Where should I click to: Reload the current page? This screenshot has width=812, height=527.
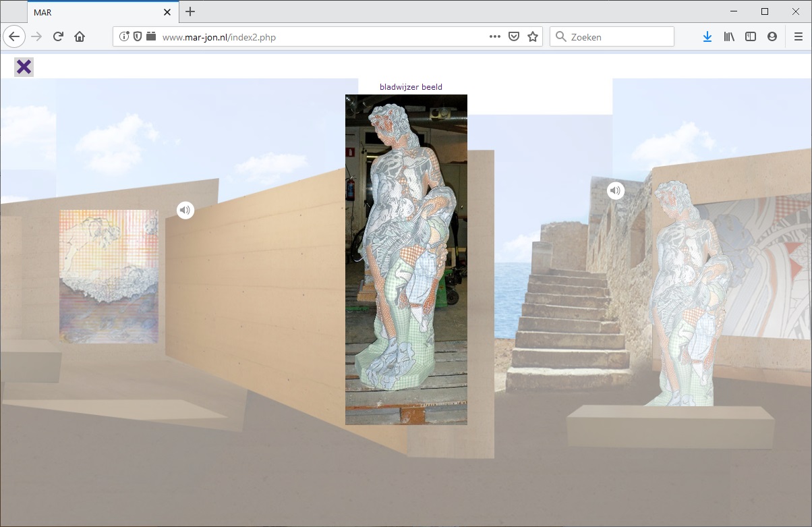[58, 37]
